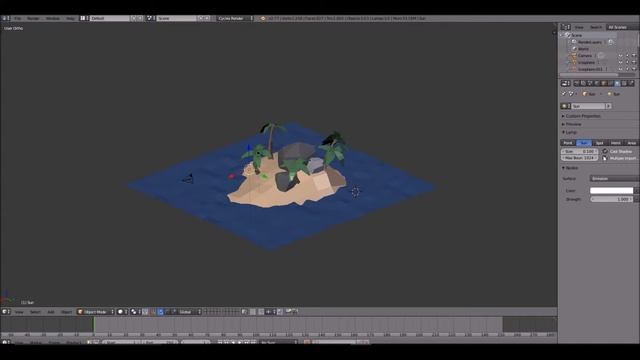
Task: Open the File menu
Action: tap(18, 18)
